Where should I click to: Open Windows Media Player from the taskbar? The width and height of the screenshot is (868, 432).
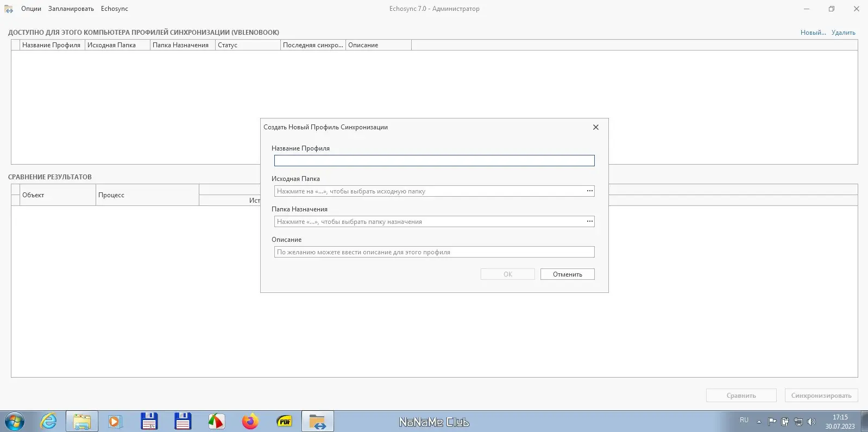click(115, 422)
